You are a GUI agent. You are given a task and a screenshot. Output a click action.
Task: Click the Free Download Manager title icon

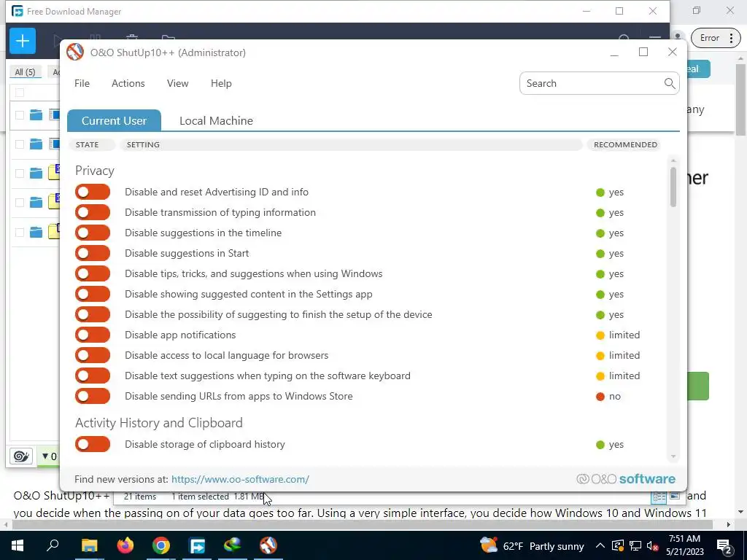18,11
